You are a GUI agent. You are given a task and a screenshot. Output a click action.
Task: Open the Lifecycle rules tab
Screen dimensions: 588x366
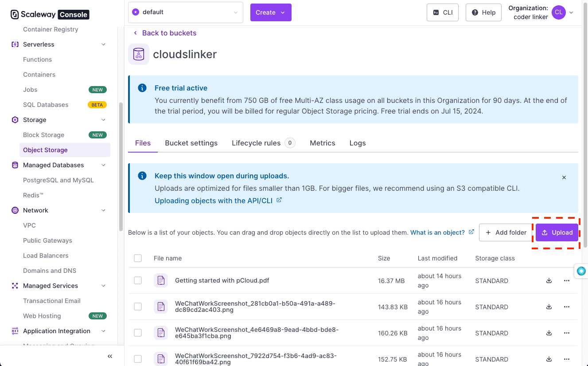click(x=263, y=143)
